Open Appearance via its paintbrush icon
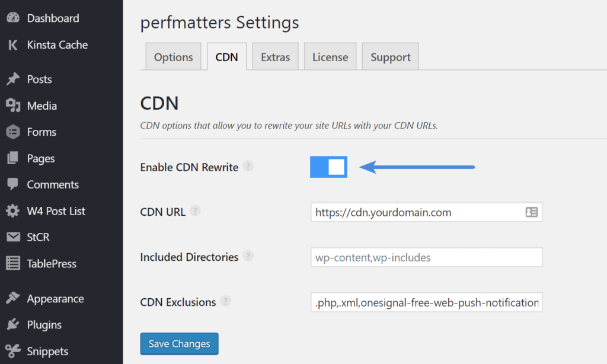 [14, 298]
